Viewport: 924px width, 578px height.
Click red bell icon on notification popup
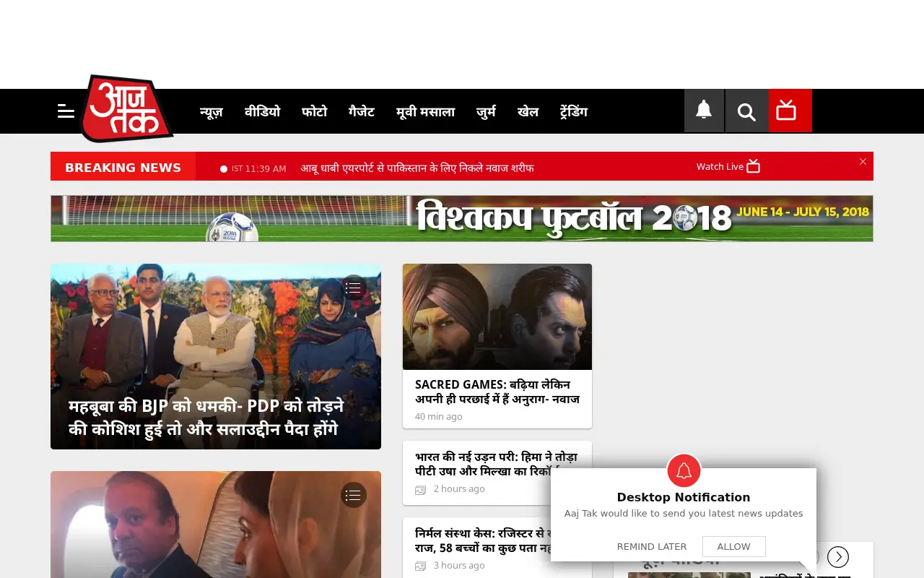pyautogui.click(x=684, y=471)
